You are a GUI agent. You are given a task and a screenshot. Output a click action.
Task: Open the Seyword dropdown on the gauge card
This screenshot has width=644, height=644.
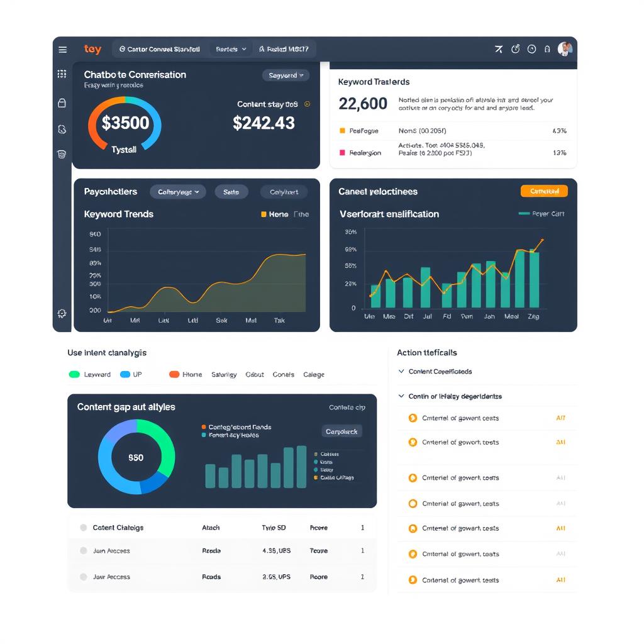coord(286,75)
